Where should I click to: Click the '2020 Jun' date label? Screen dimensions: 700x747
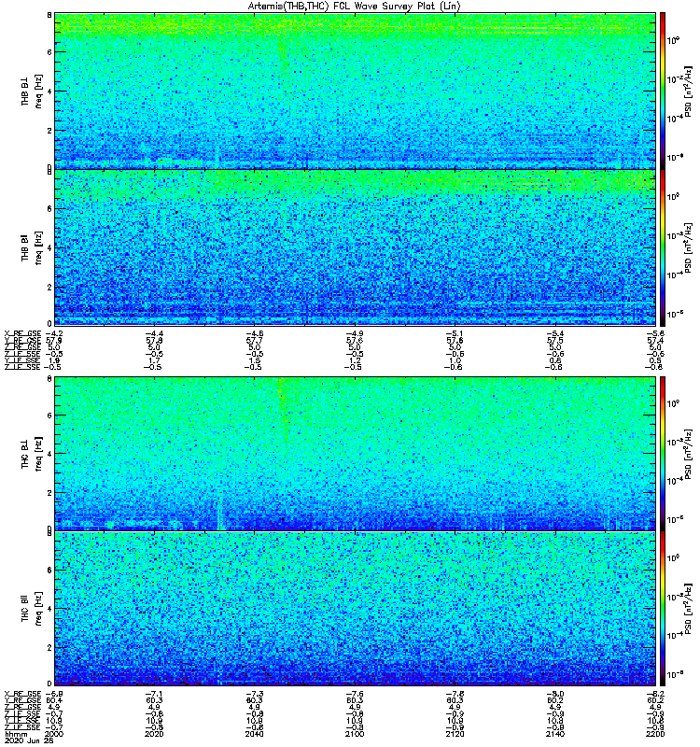coord(22,740)
